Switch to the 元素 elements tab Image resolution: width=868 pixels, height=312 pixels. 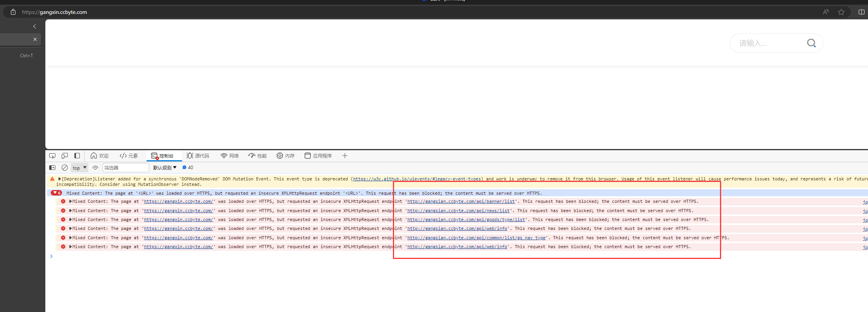click(x=129, y=156)
